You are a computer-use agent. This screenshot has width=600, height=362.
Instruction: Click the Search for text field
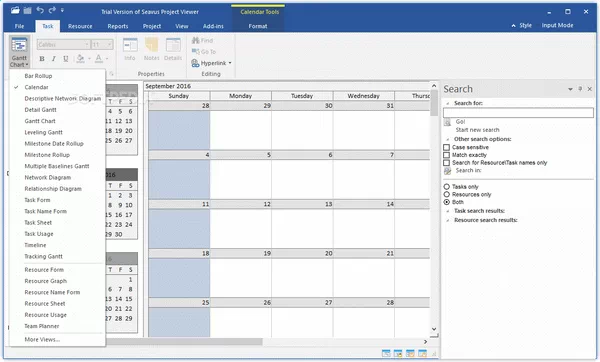(x=518, y=113)
